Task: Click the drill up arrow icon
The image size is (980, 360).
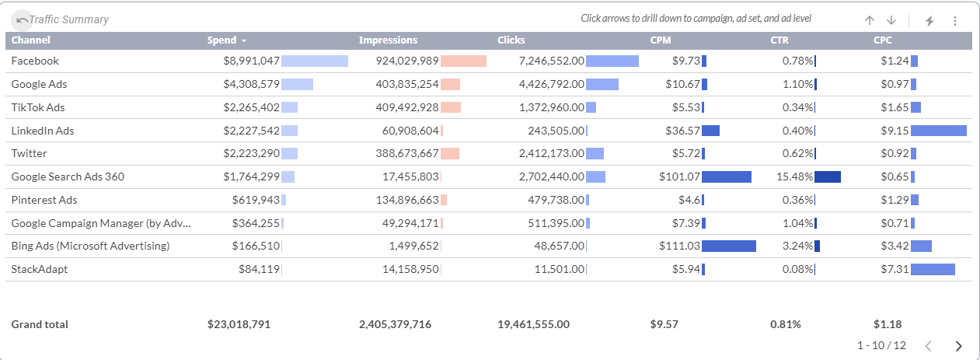Action: (870, 21)
